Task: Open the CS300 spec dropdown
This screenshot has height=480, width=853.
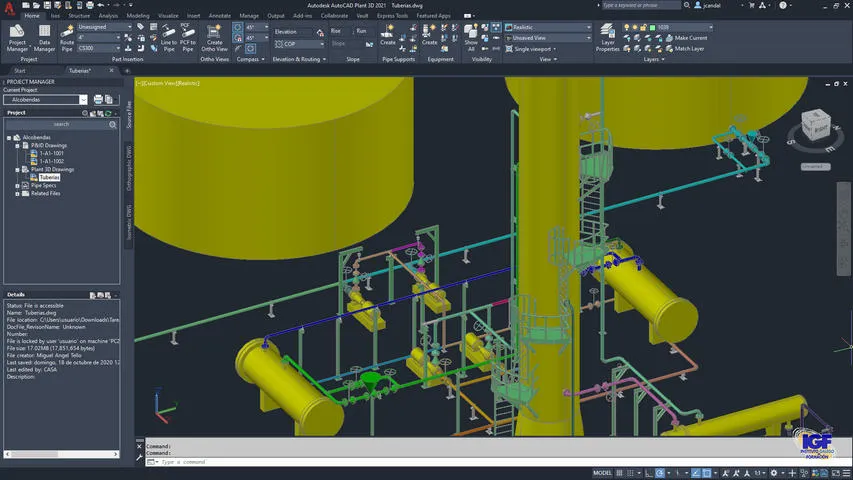Action: coord(98,48)
